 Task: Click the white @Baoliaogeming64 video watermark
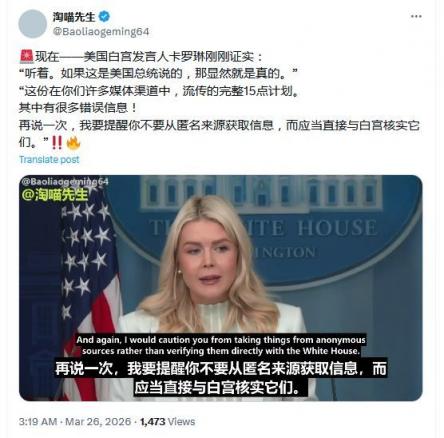65,182
